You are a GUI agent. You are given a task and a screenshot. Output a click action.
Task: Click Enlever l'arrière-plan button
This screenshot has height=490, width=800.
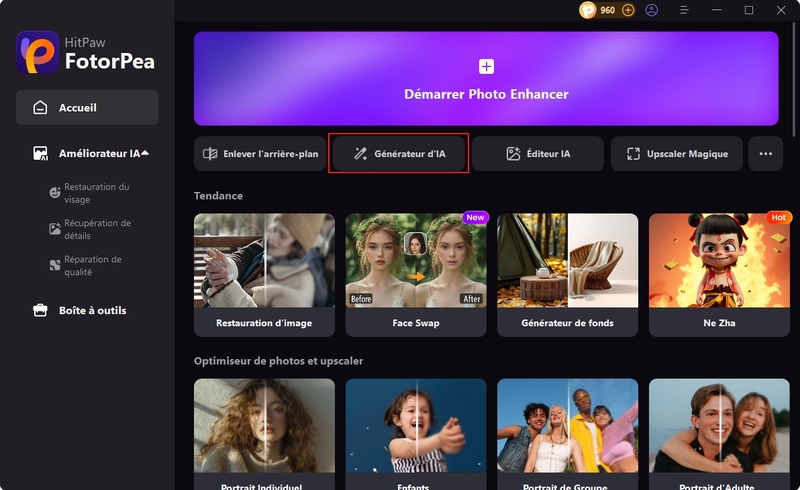[261, 154]
